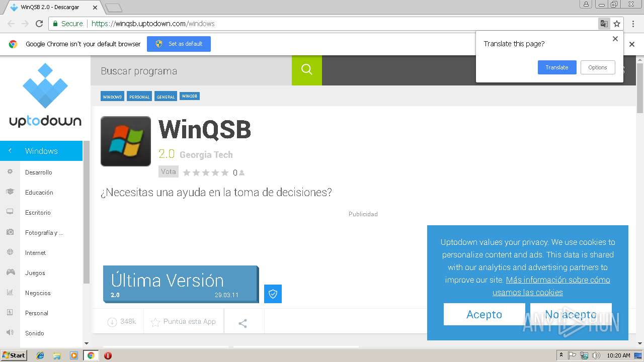
Task: Open the Desarrollo category
Action: tap(39, 172)
